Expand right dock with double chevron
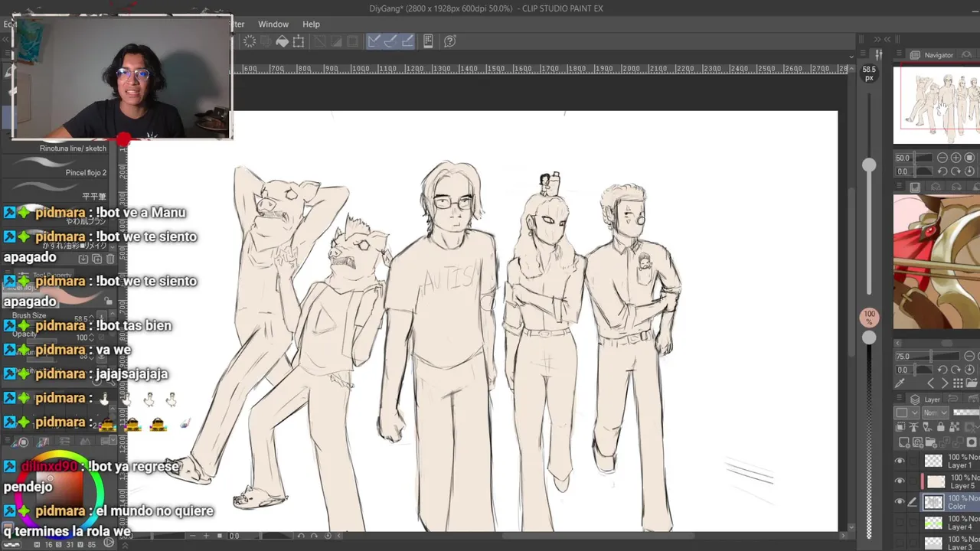 pyautogui.click(x=877, y=39)
